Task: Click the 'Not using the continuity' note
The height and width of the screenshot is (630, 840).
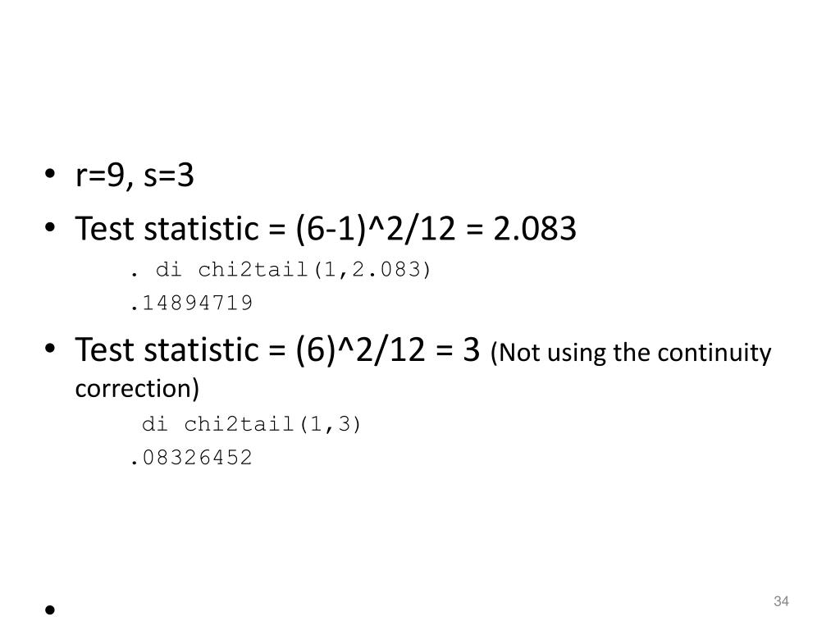Action: (x=631, y=353)
